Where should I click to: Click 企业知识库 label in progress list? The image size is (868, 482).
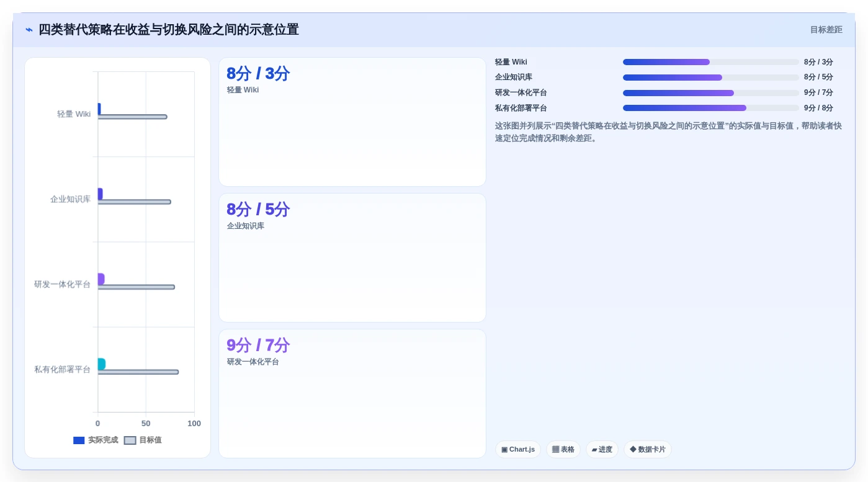coord(513,78)
